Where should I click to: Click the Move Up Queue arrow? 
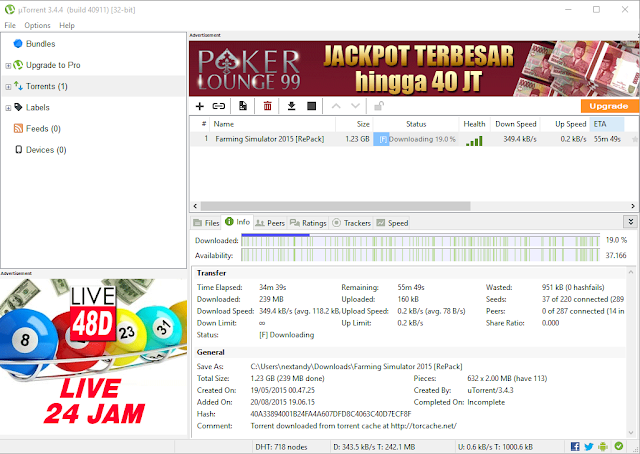point(336,106)
